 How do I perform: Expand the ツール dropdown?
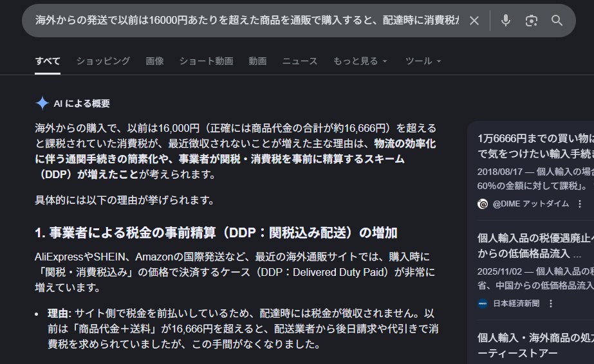(x=423, y=61)
